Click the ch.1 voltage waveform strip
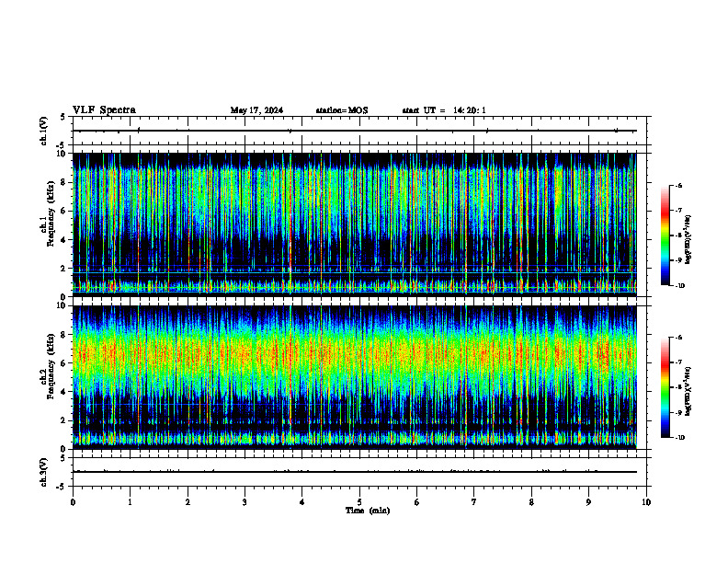Viewport: 728px width, 563px height. 359,131
